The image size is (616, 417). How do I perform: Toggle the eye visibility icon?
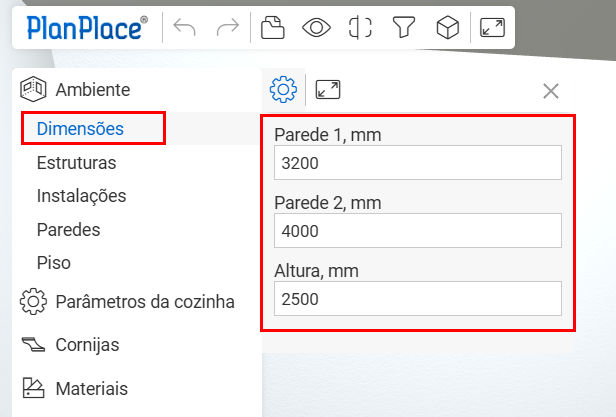(316, 28)
